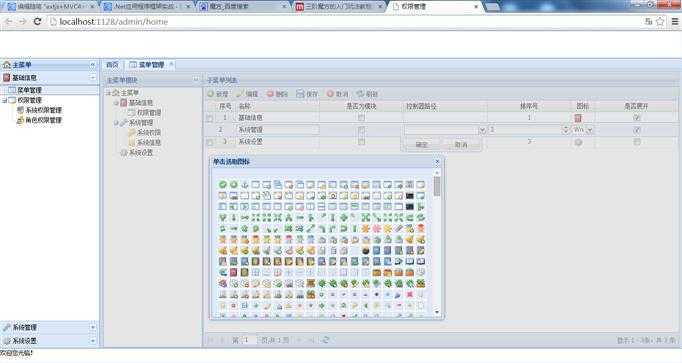Open the 控制器路径 combo dropdown arrow
The width and height of the screenshot is (682, 363).
coord(482,130)
